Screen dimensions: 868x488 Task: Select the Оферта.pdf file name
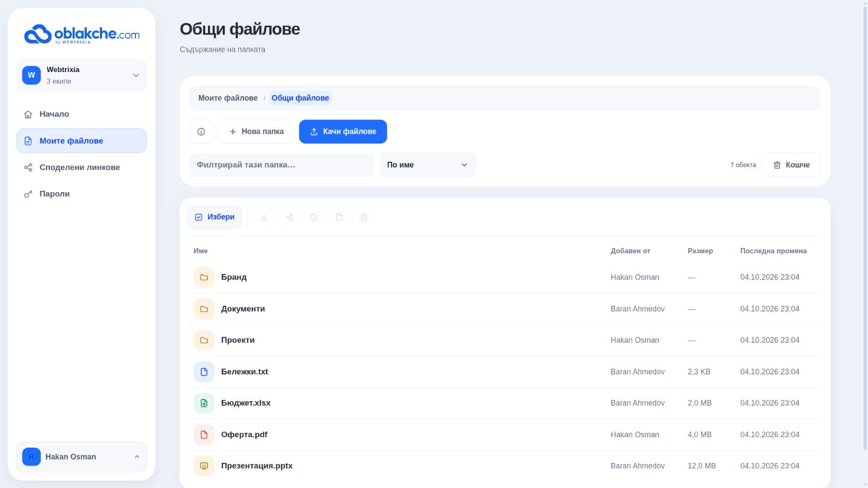point(244,435)
